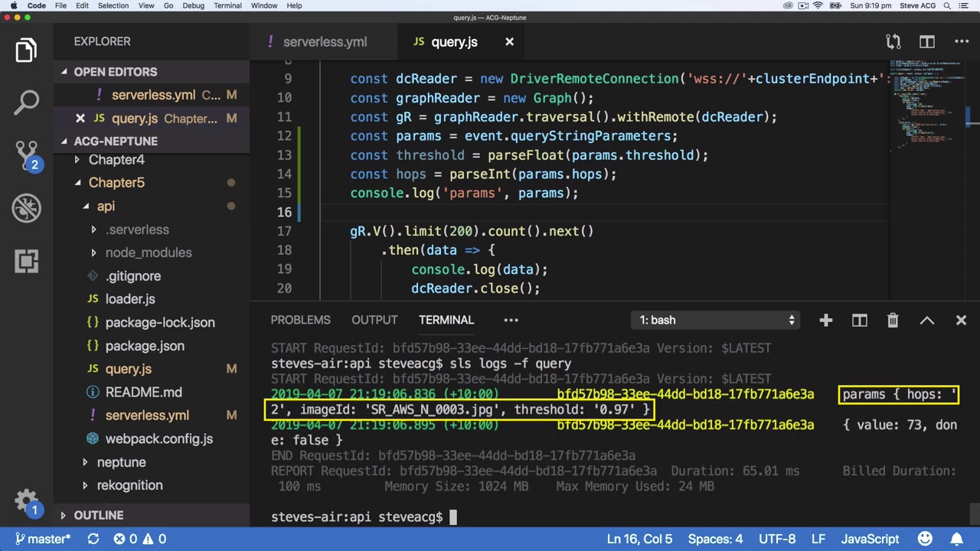Split the editor to the right
The image size is (980, 551).
[x=927, y=42]
